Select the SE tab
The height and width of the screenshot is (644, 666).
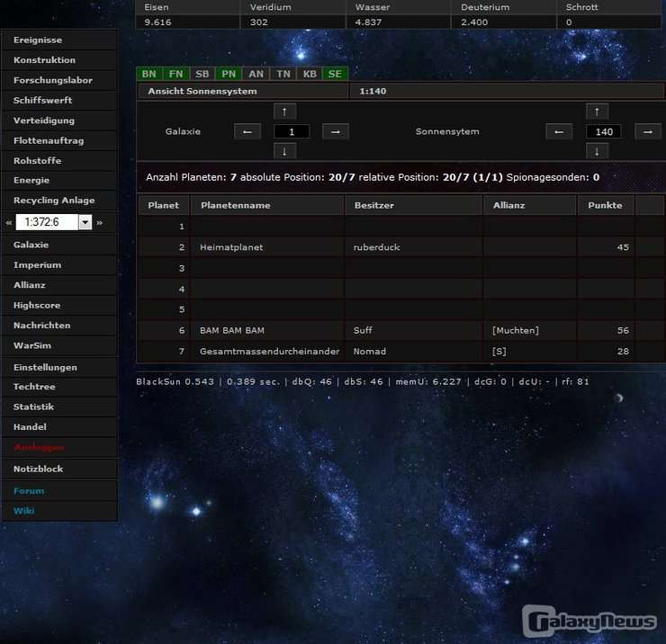coord(335,74)
